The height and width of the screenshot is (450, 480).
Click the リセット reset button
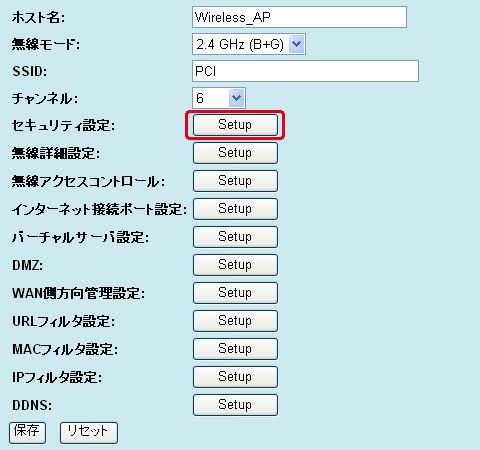89,433
